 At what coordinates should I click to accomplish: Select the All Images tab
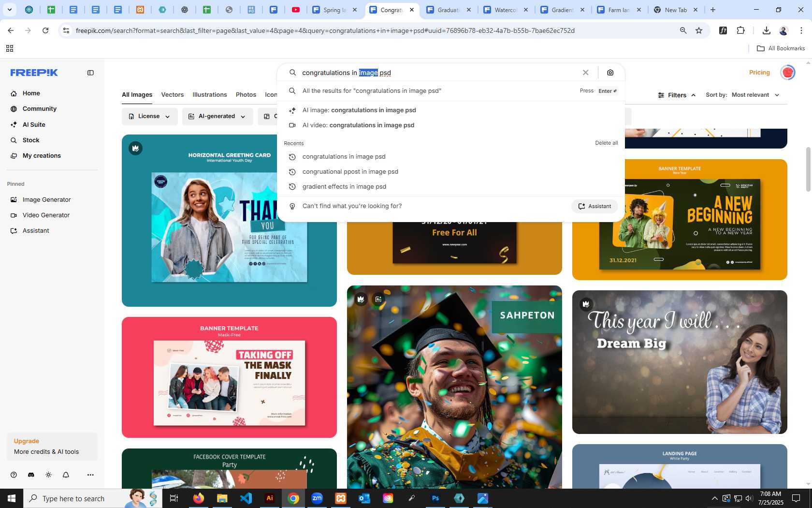coord(137,95)
